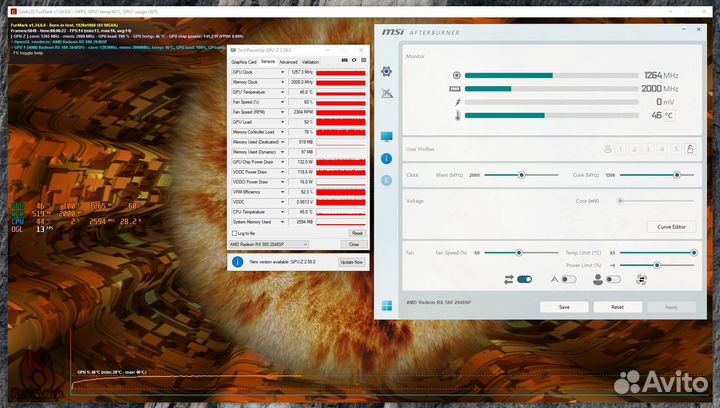Click the voltage lightning icon in Monitor
Image resolution: width=720 pixels, height=408 pixels.
click(457, 102)
